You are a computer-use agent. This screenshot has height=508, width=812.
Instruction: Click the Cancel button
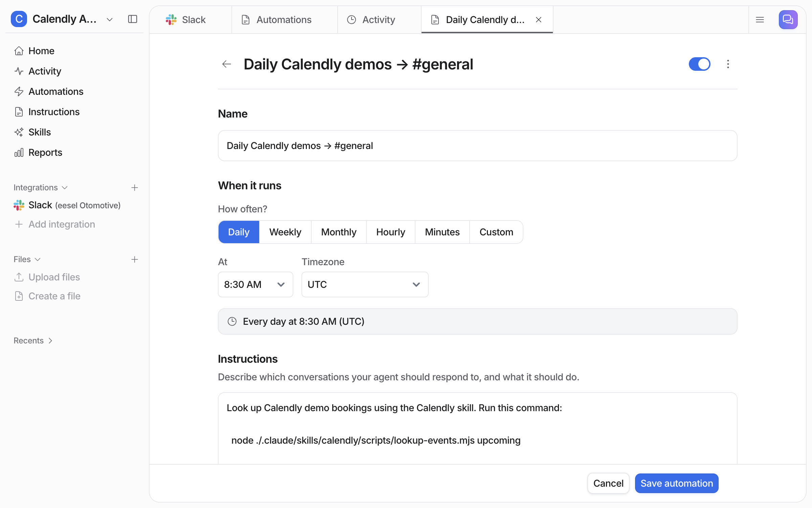coord(608,483)
